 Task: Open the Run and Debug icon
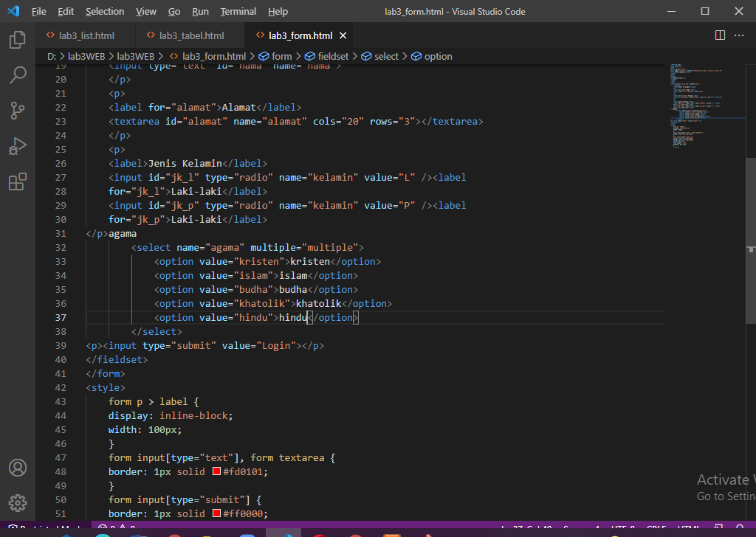(18, 146)
